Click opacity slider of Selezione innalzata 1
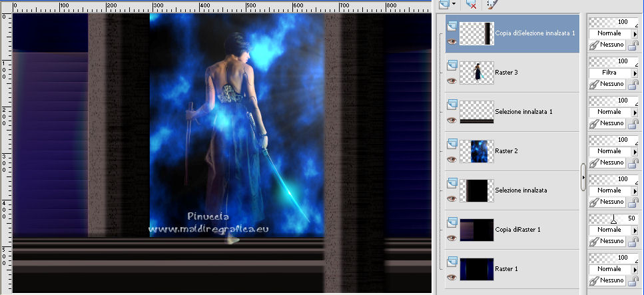Screen dimensions: 644x295 (x=613, y=101)
